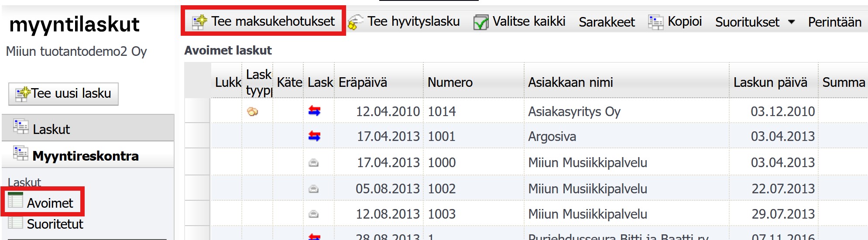Click the Myyntireskontra section icon
868x240 pixels.
click(x=21, y=153)
